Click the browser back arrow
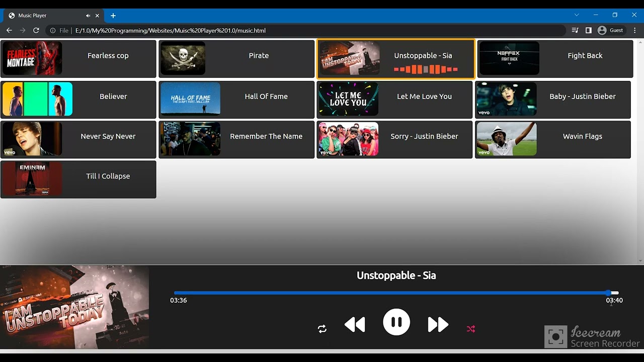Screen dimensions: 644x362 point(9,30)
